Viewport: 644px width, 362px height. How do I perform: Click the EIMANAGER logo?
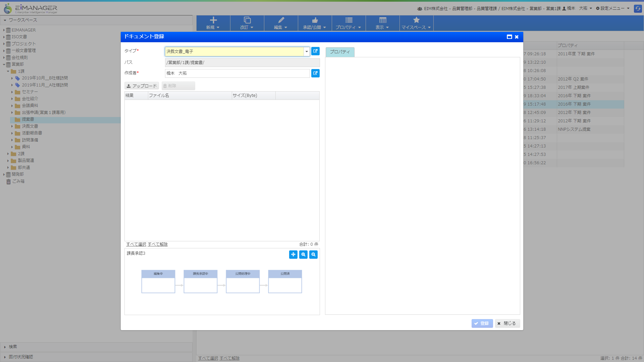(x=31, y=8)
